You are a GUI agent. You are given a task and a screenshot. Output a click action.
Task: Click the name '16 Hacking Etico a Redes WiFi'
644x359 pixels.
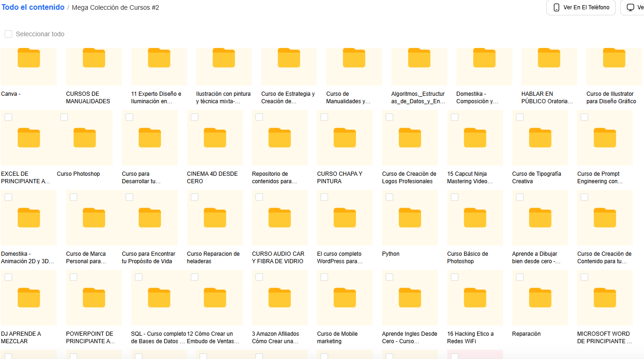[470, 338]
